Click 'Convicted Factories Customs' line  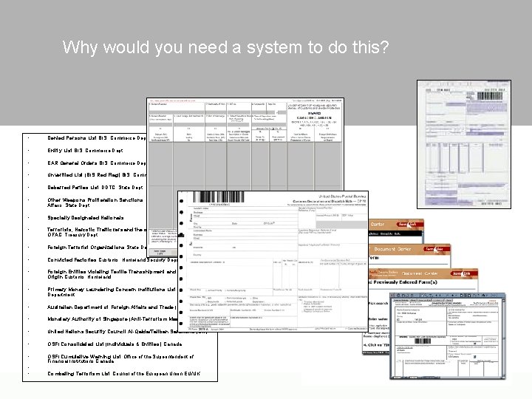tap(112, 260)
